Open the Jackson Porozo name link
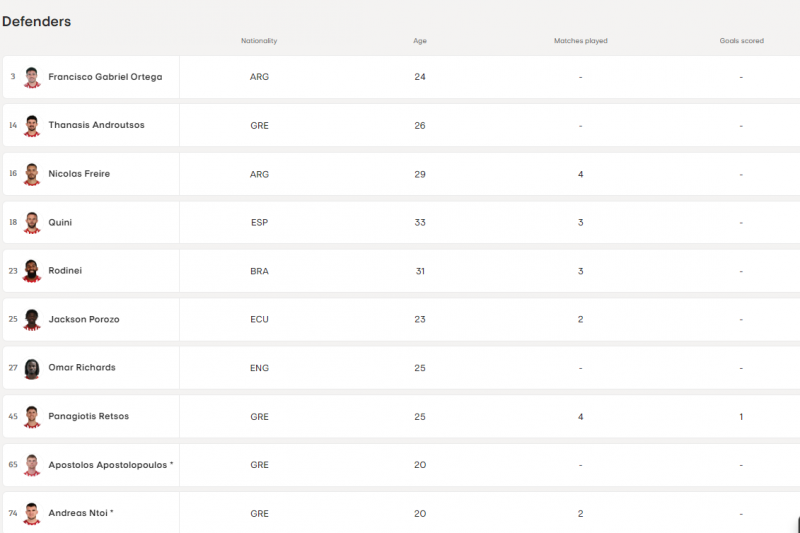Viewport: 800px width, 533px height. [83, 319]
